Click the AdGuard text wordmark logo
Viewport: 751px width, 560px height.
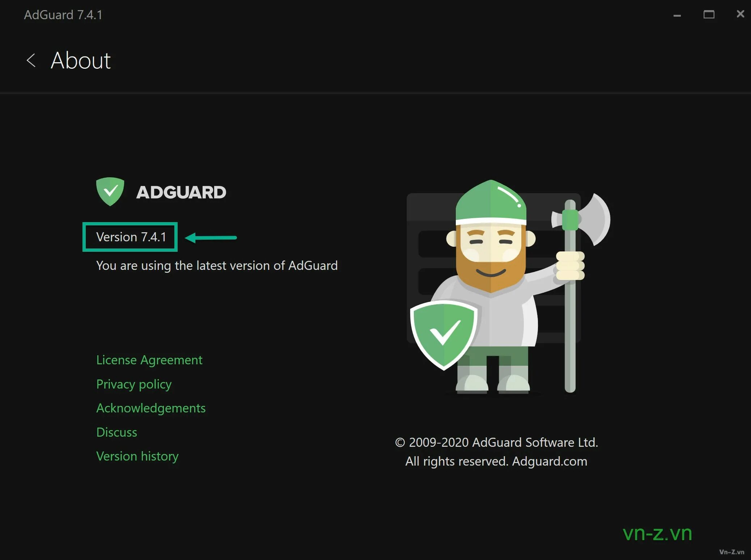click(x=179, y=192)
